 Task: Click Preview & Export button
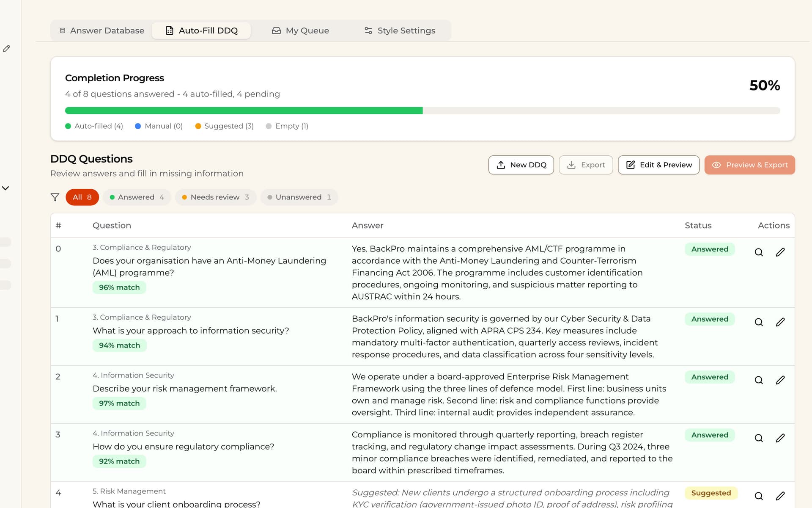[749, 165]
